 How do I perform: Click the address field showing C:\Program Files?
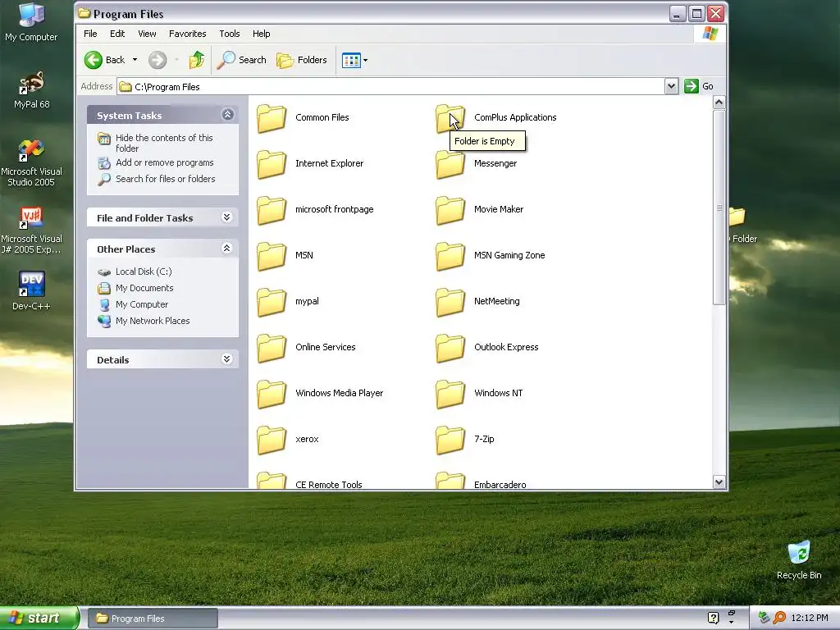[x=390, y=87]
